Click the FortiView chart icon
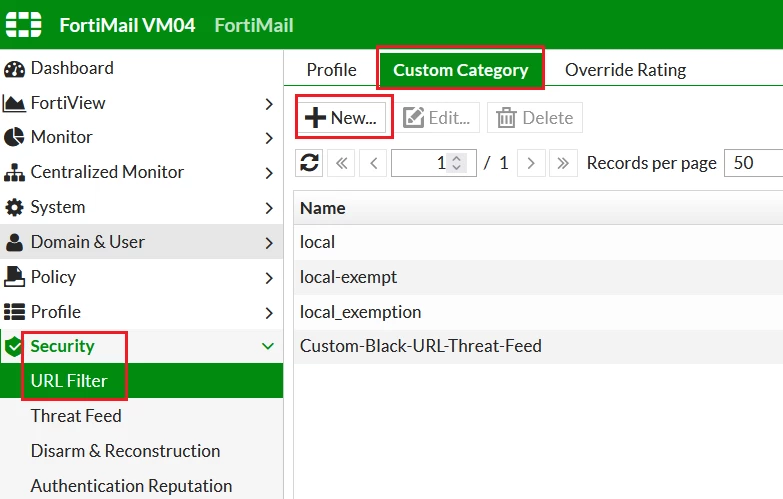Viewport: 783px width, 499px height. click(14, 103)
